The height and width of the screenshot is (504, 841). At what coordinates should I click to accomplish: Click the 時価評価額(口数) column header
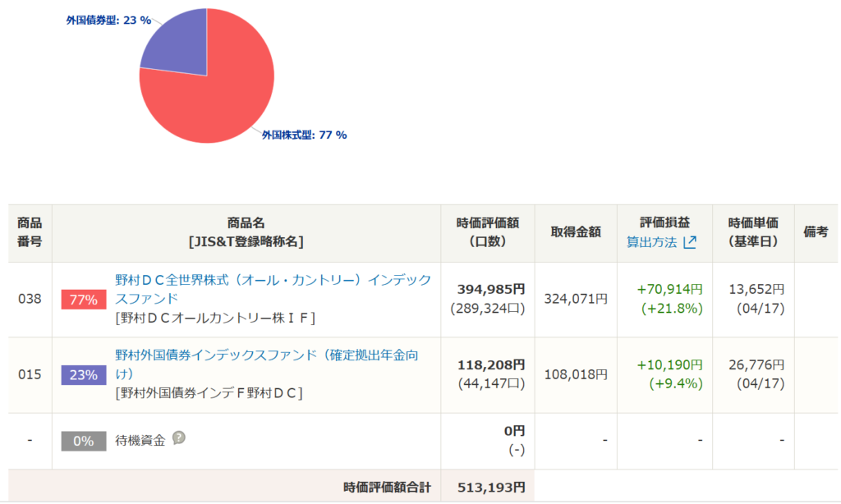pyautogui.click(x=488, y=232)
